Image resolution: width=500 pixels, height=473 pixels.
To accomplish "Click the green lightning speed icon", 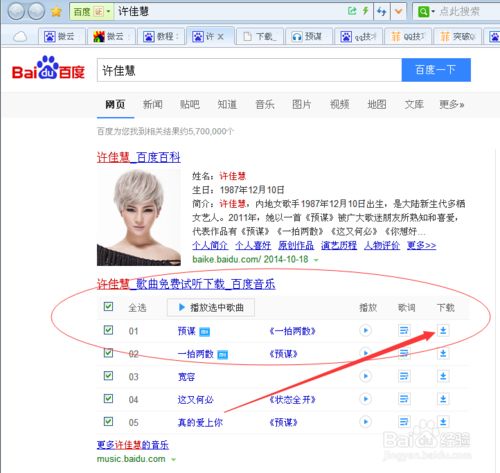I will coord(365,11).
